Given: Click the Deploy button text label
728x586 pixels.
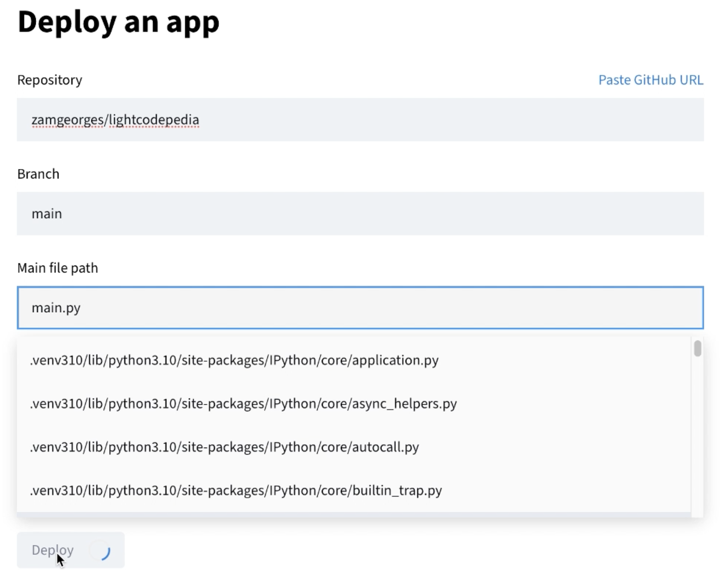Looking at the screenshot, I should (52, 550).
